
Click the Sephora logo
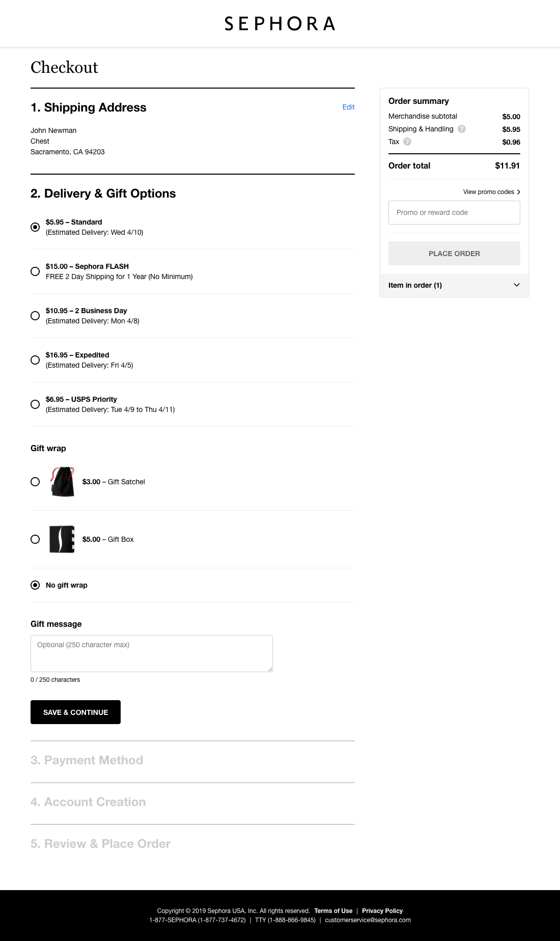coord(279,23)
